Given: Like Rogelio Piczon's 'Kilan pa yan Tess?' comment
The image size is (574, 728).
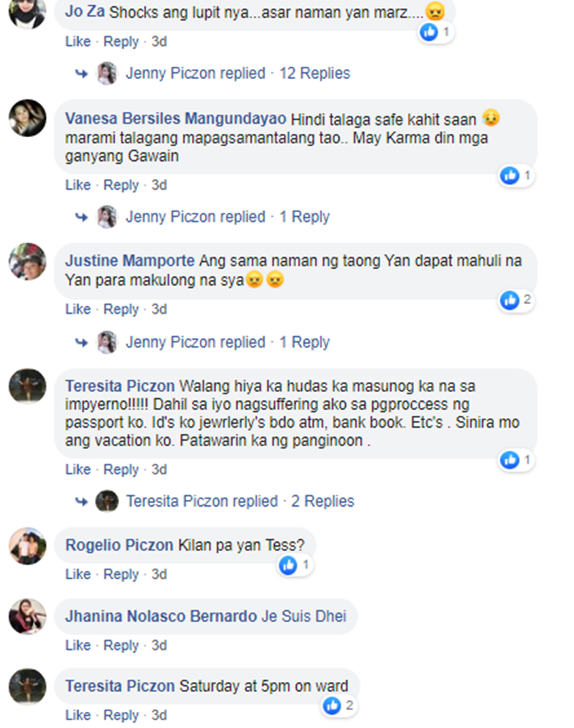Looking at the screenshot, I should (x=78, y=574).
